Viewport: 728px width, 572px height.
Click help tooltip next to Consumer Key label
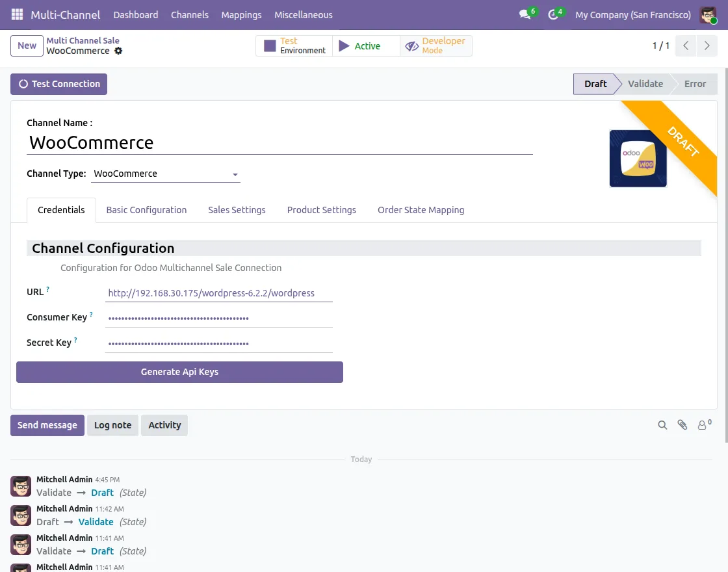[91, 315]
